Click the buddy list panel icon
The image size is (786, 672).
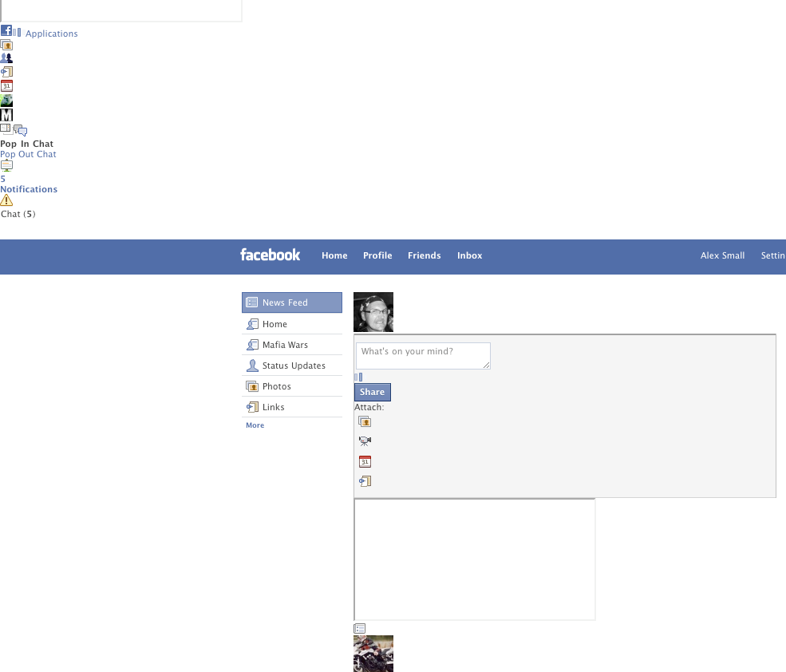coord(6,128)
